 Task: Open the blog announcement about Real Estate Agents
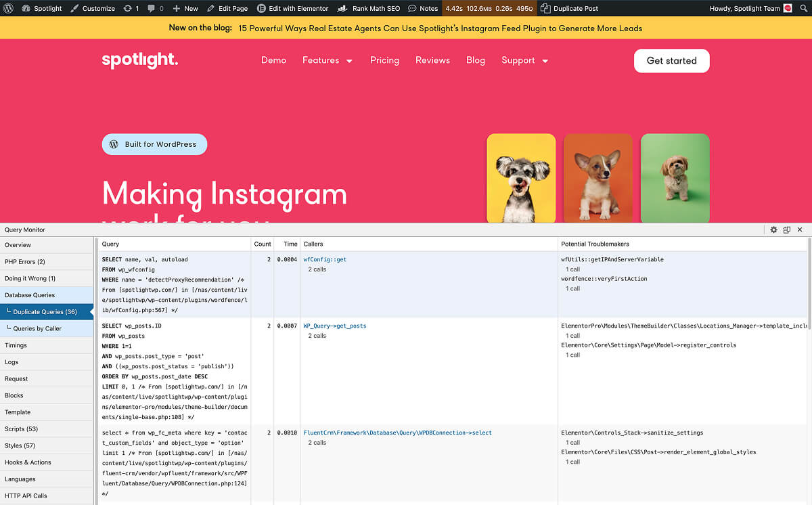coord(441,28)
